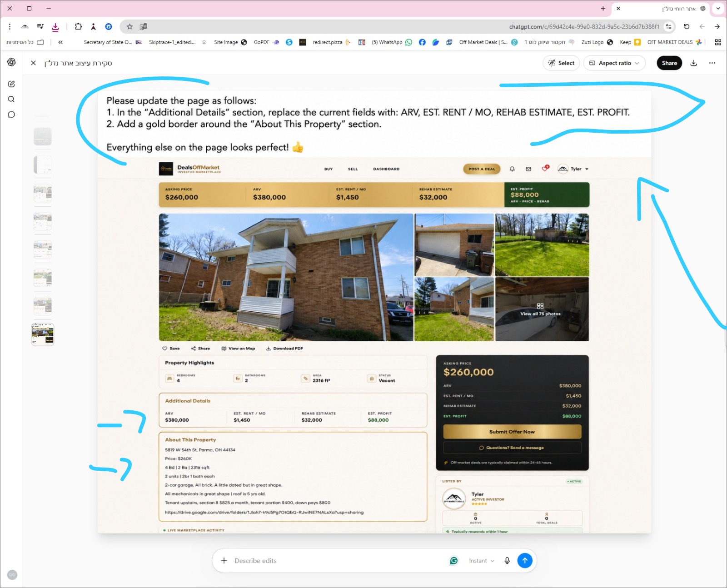727x588 pixels.
Task: Click the plus icon in edit box
Action: pos(224,561)
